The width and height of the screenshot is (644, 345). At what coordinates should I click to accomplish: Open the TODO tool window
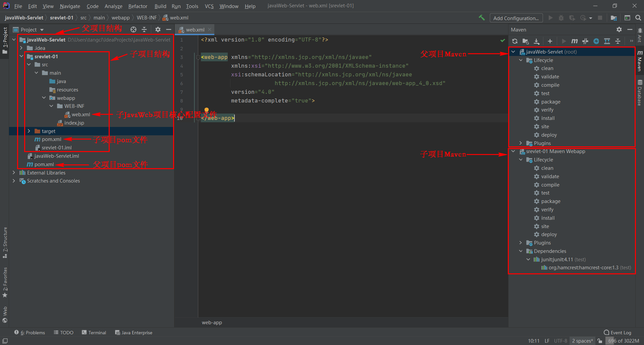click(63, 333)
